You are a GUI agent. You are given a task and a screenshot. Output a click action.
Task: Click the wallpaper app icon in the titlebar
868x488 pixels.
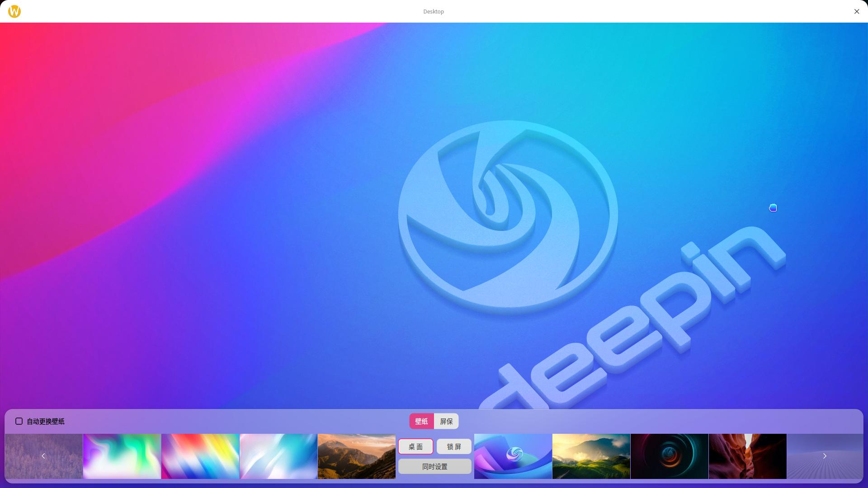pyautogui.click(x=14, y=11)
